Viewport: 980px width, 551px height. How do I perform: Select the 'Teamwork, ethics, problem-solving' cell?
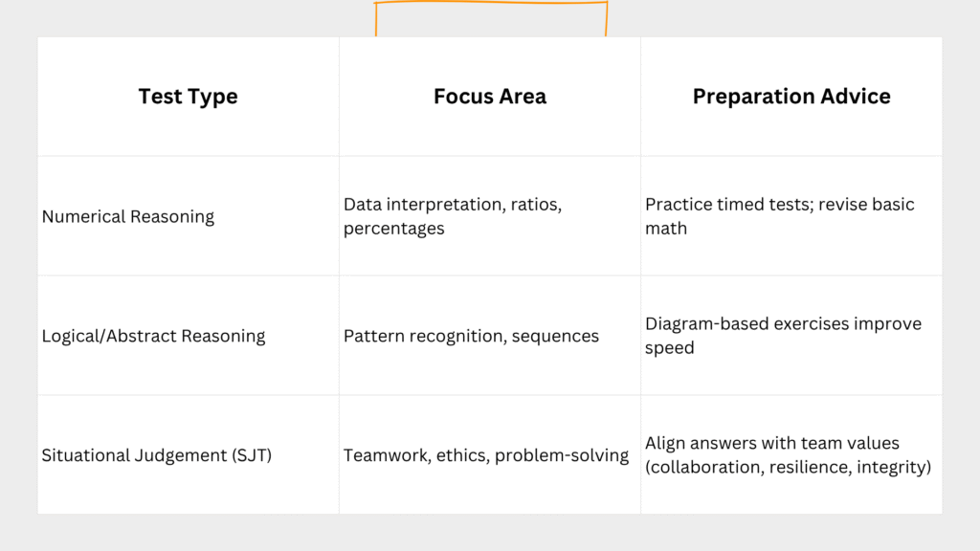(x=486, y=455)
